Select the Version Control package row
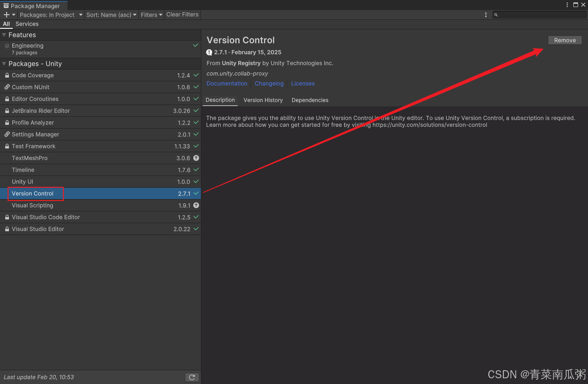This screenshot has height=384, width=588. click(100, 193)
